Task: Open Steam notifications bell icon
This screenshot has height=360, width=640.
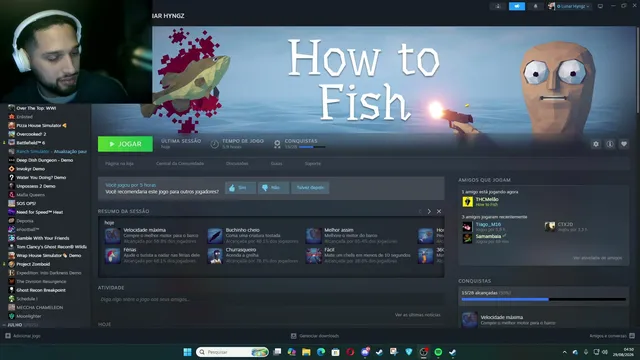Action: click(536, 6)
